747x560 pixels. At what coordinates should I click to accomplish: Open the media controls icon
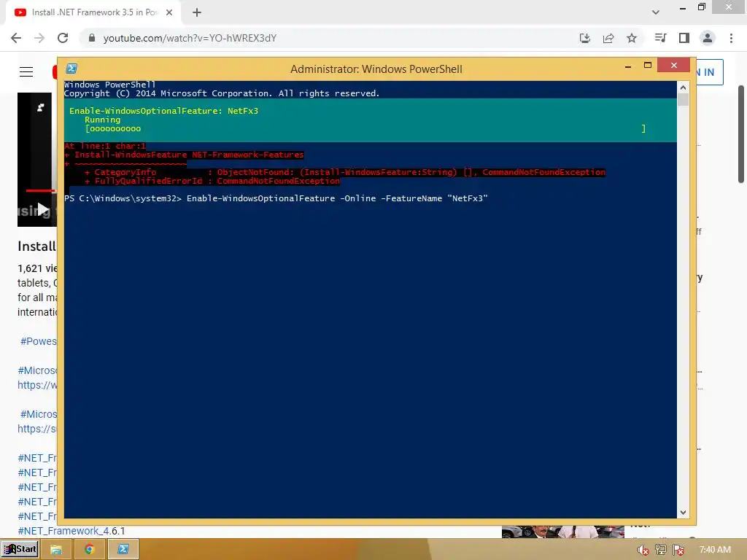tap(660, 38)
